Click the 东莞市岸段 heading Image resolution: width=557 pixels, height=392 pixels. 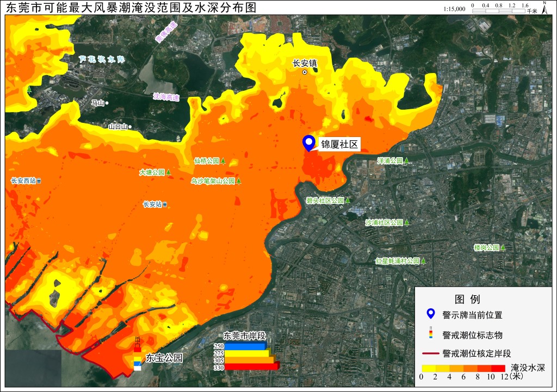tap(244, 335)
